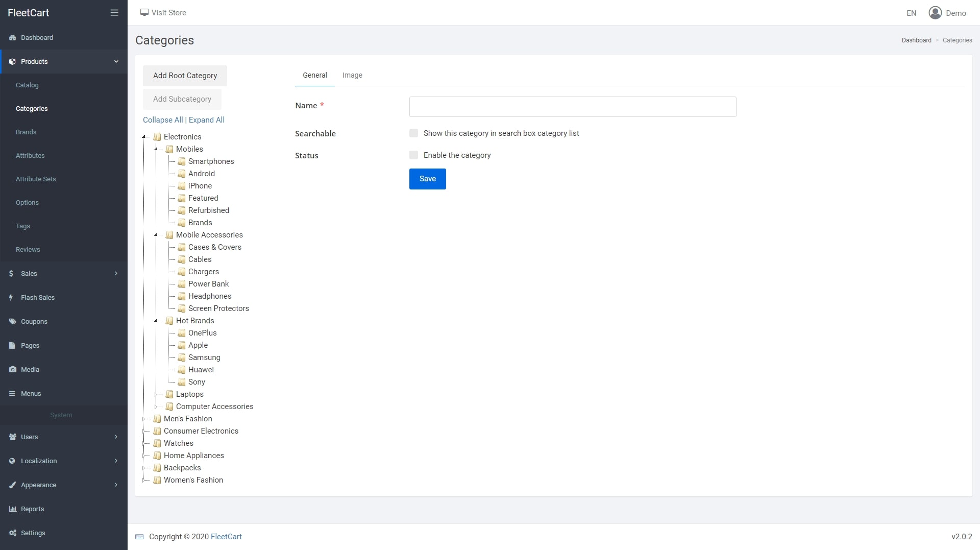Click the Flash Sales lightning bolt icon
Image resolution: width=980 pixels, height=550 pixels.
pyautogui.click(x=11, y=297)
